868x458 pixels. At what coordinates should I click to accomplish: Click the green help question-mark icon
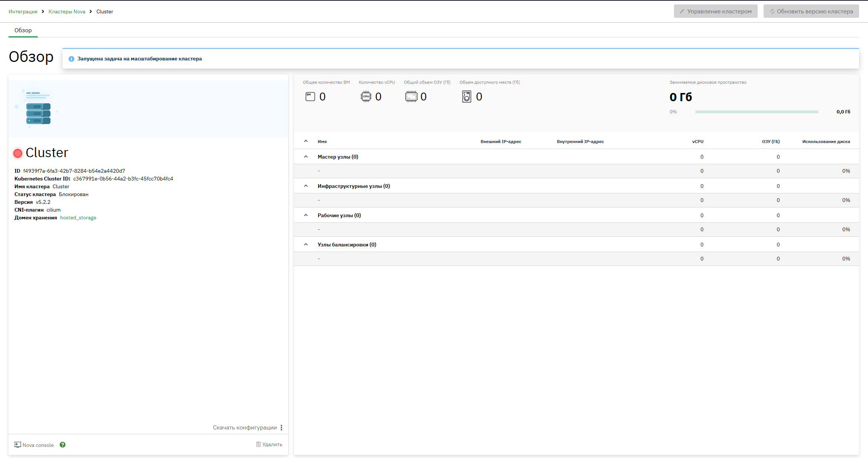click(63, 445)
